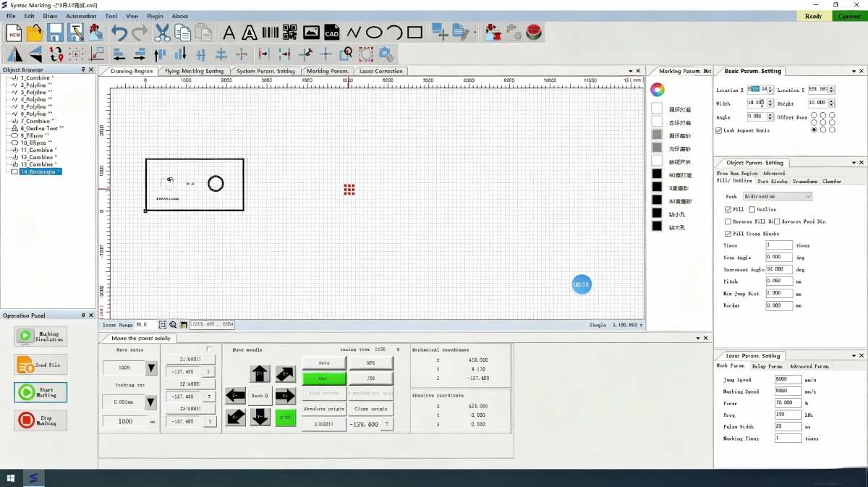Open Laser Param. Setting panel options arrow
This screenshot has width=868, height=487.
click(x=854, y=356)
